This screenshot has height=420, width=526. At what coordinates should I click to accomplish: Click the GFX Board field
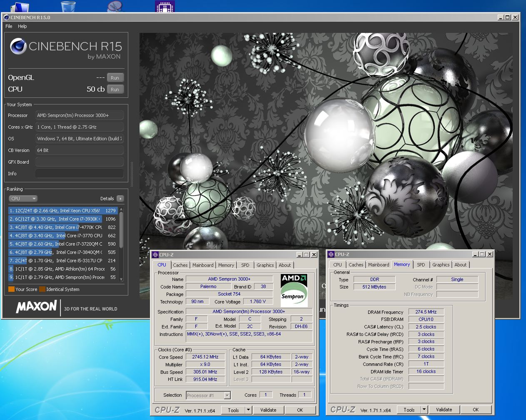80,162
